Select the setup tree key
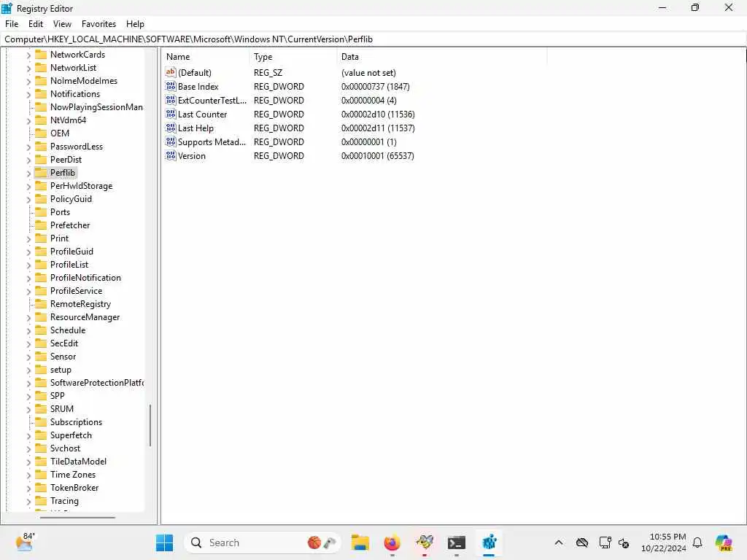Viewport: 747px width, 560px height. pos(61,370)
